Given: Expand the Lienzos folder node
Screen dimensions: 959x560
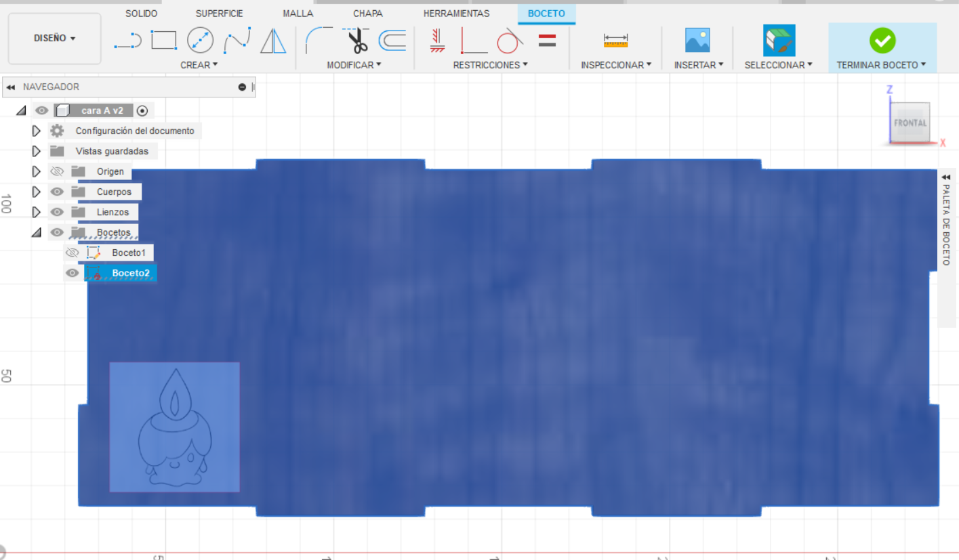Looking at the screenshot, I should click(37, 212).
